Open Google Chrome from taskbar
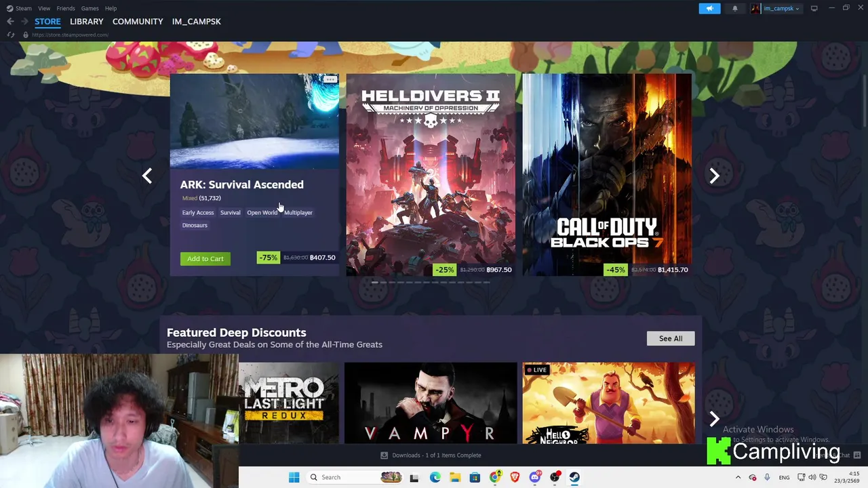This screenshot has height=488, width=868. pos(495,477)
